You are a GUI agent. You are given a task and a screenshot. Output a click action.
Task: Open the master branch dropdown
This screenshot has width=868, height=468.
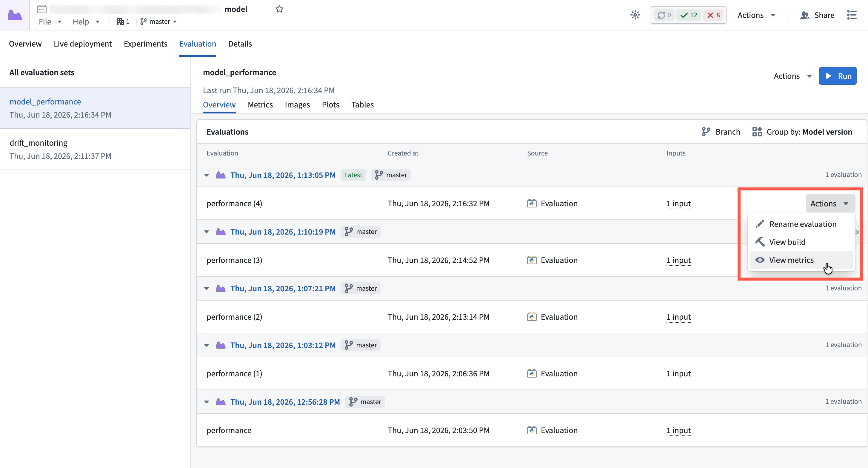(x=158, y=21)
